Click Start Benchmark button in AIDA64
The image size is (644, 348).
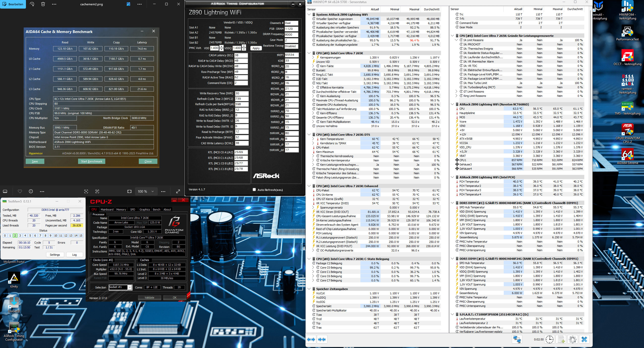pyautogui.click(x=91, y=161)
